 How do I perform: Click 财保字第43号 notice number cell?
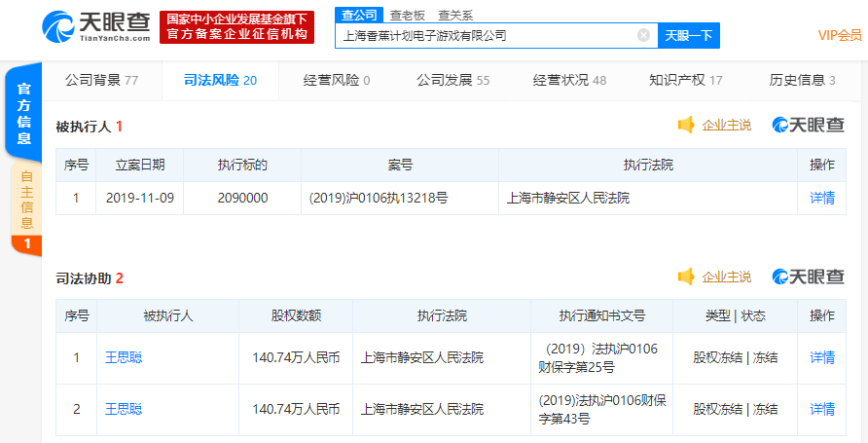click(601, 410)
